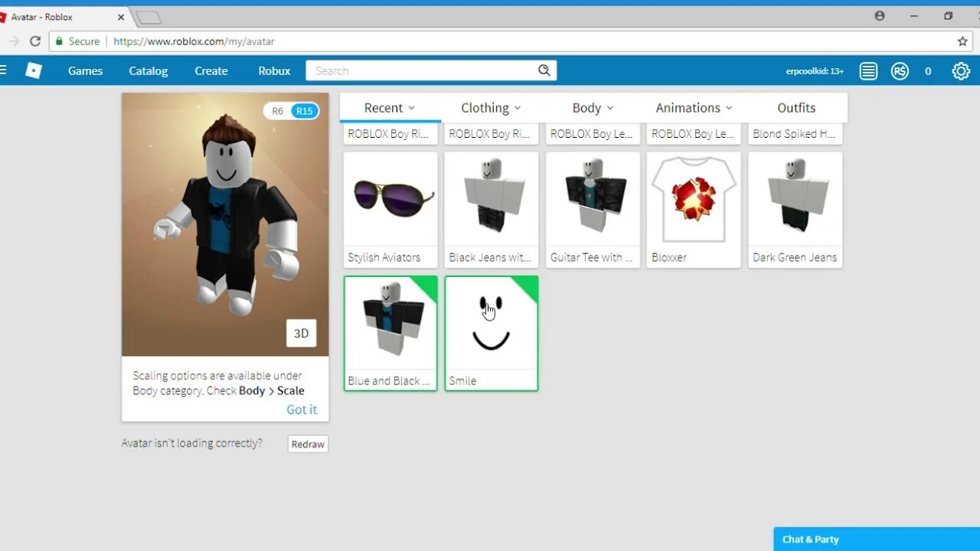The height and width of the screenshot is (551, 980).
Task: Expand the Recent tab dropdown
Action: coord(390,108)
